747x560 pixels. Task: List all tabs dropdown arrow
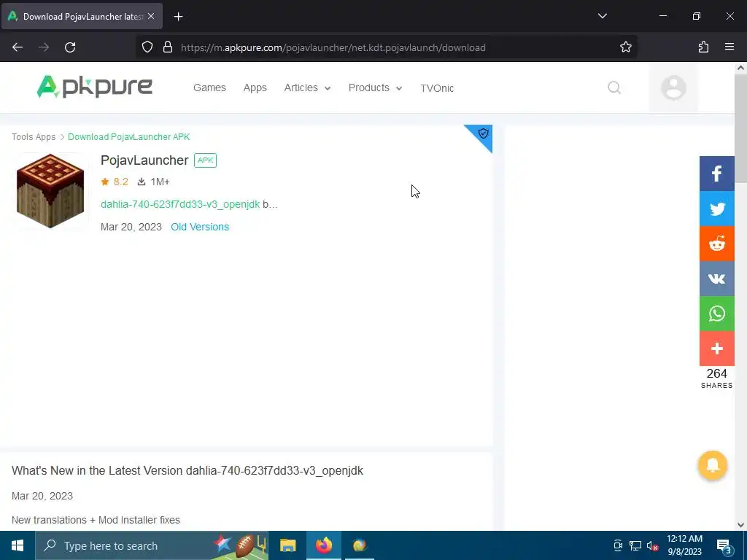tap(602, 16)
